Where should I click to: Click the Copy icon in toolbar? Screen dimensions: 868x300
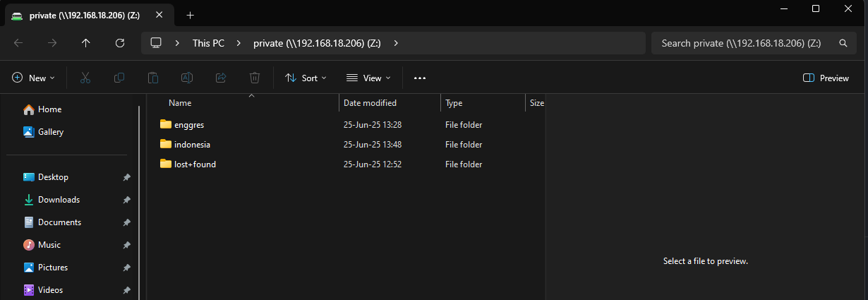[119, 78]
